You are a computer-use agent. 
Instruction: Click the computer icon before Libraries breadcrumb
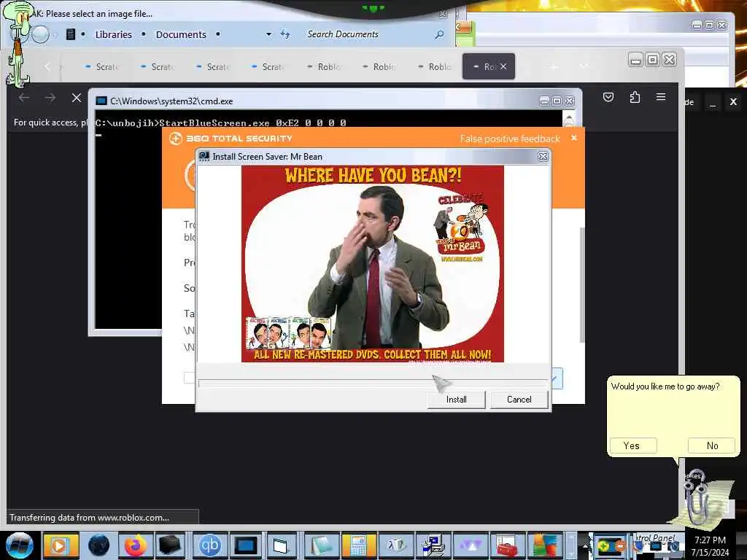(x=71, y=34)
